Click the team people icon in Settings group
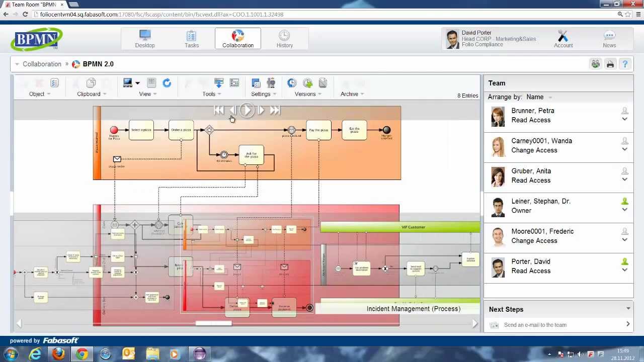644x362 pixels. pos(271,82)
